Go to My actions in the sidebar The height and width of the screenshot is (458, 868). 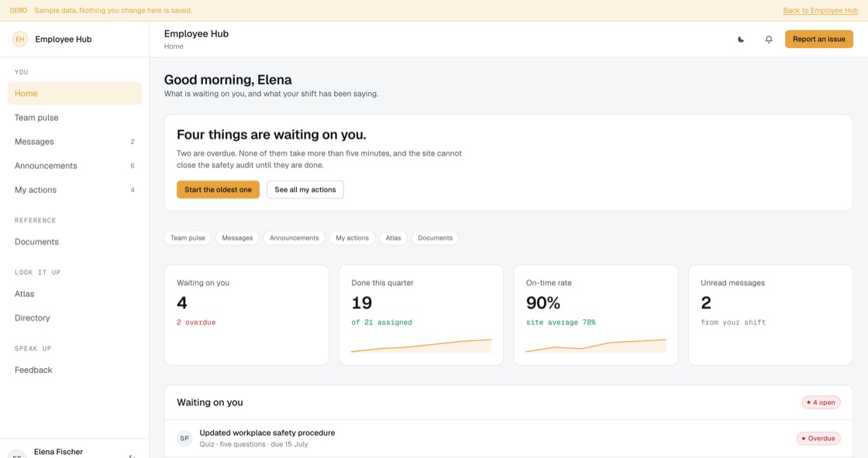[74, 190]
